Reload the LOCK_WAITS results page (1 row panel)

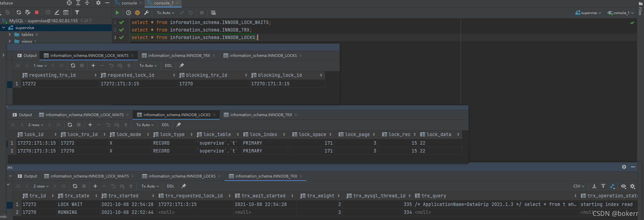click(73, 65)
